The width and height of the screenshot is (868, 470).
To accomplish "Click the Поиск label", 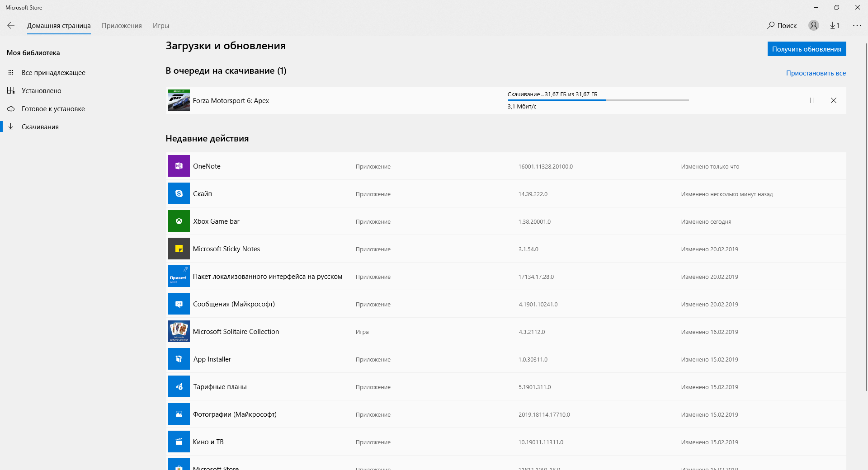I will tap(787, 26).
